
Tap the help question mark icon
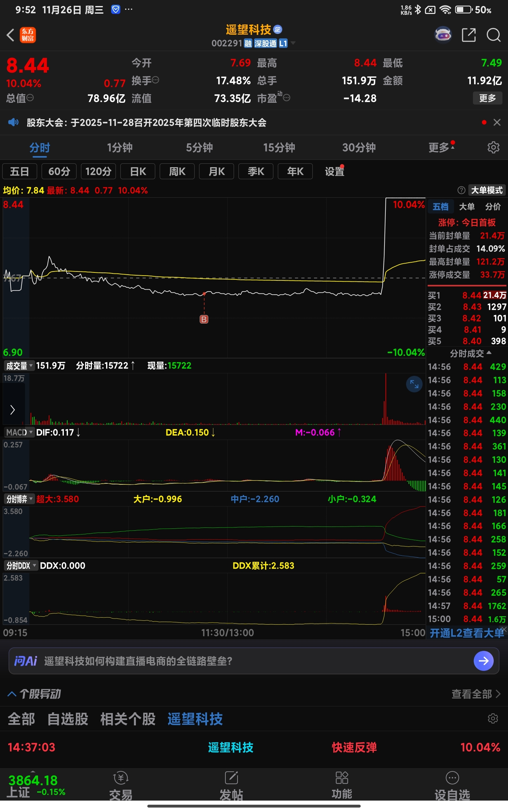(461, 190)
